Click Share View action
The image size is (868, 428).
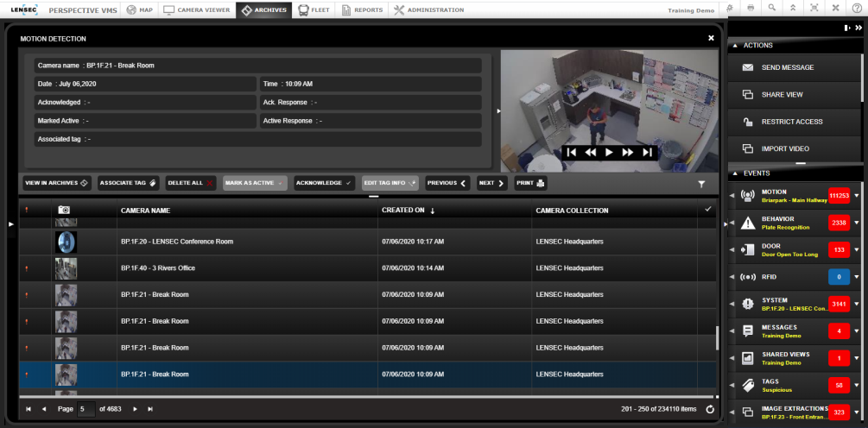tap(795, 95)
